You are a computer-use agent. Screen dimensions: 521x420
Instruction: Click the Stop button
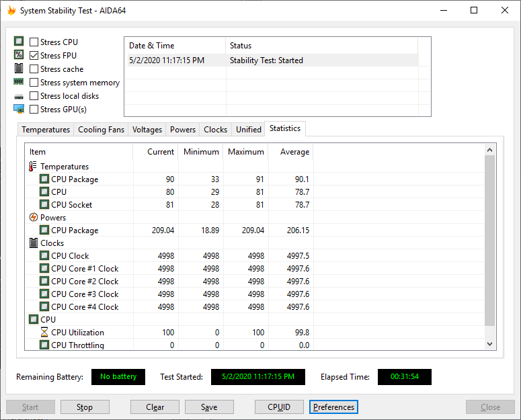[x=85, y=407]
